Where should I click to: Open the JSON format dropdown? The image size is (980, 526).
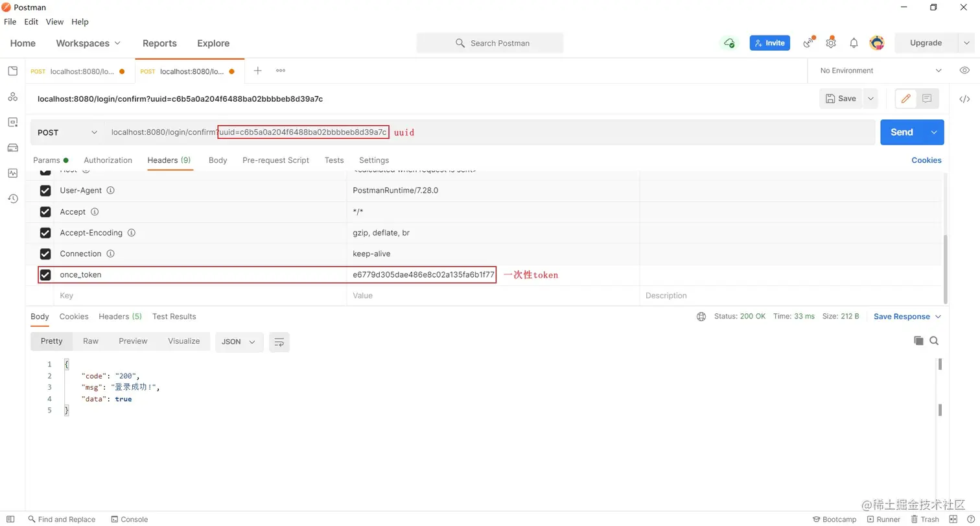pos(239,342)
